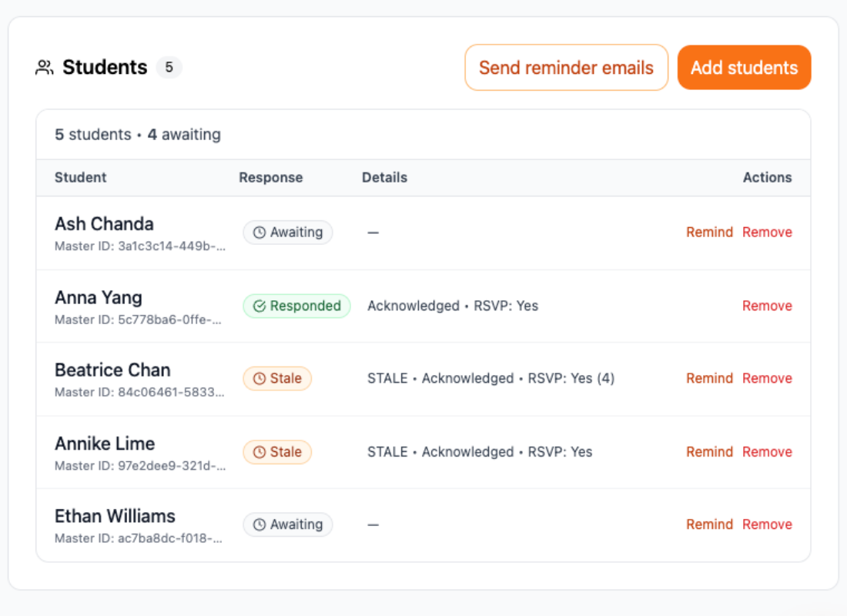Select Anna Yang's Responded status badge

tap(296, 306)
